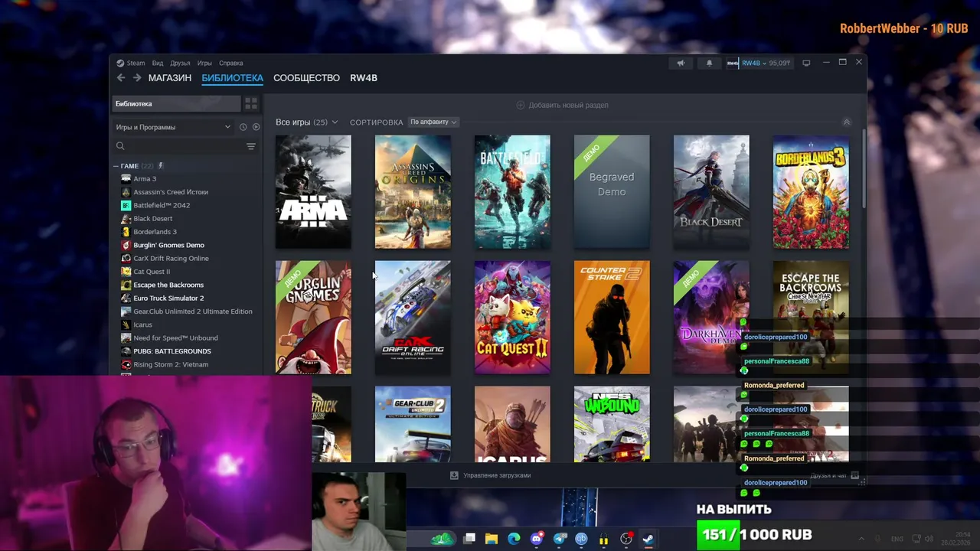Open the announcements megaphone icon
This screenshot has height=551, width=980.
point(681,63)
